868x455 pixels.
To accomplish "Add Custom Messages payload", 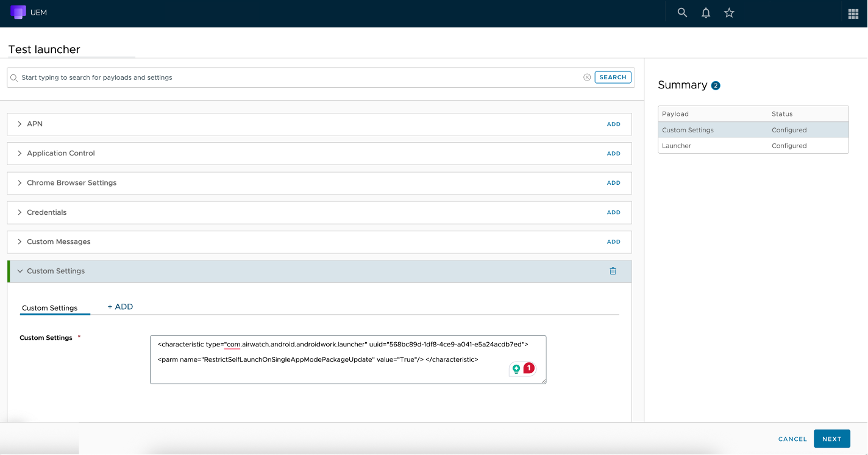I will coord(613,242).
